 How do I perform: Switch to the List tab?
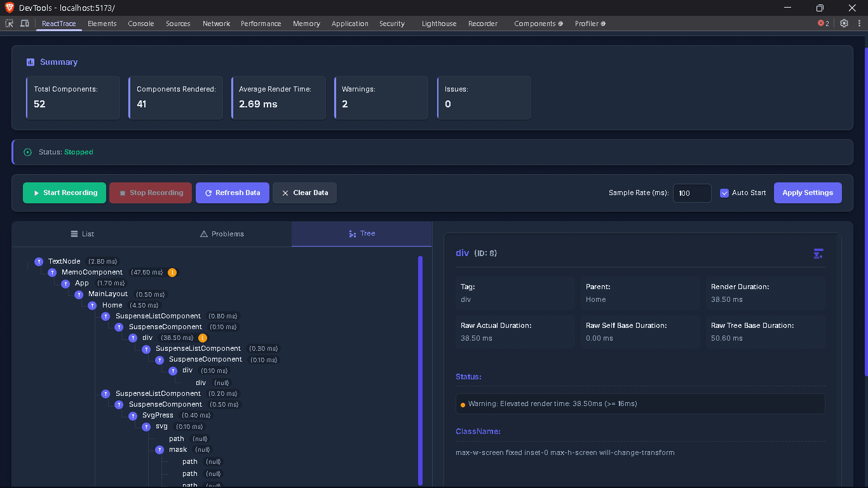point(82,234)
